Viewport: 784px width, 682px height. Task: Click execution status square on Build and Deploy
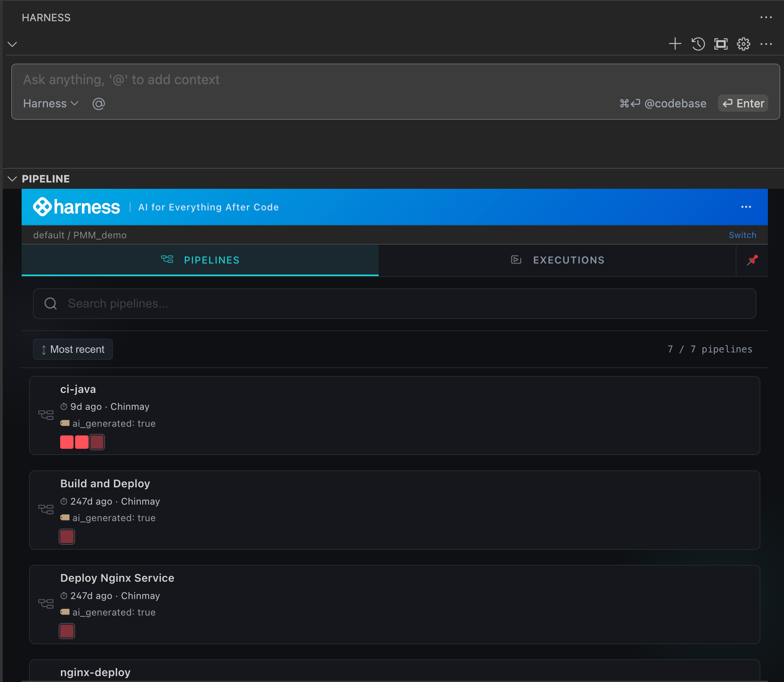[67, 536]
